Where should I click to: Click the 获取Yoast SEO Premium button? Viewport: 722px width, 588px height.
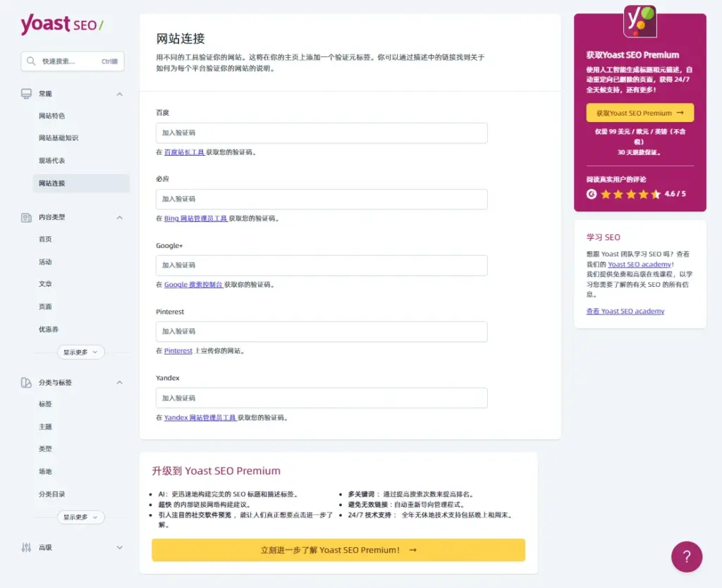[640, 113]
